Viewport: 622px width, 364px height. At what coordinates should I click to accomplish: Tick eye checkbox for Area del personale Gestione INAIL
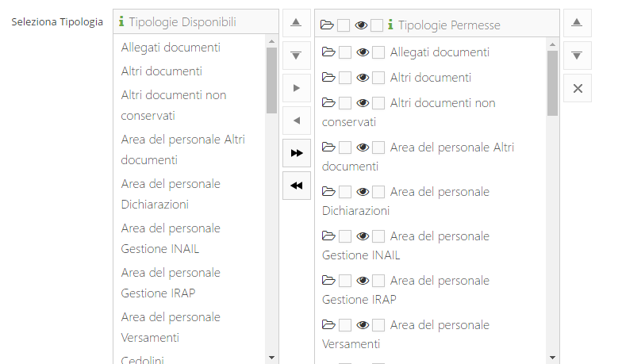point(378,236)
